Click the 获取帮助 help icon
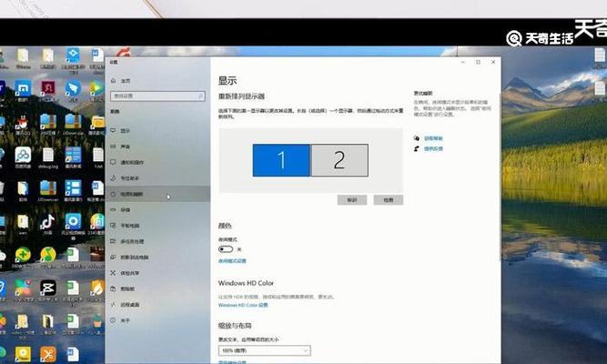This screenshot has width=607, height=364. [417, 138]
